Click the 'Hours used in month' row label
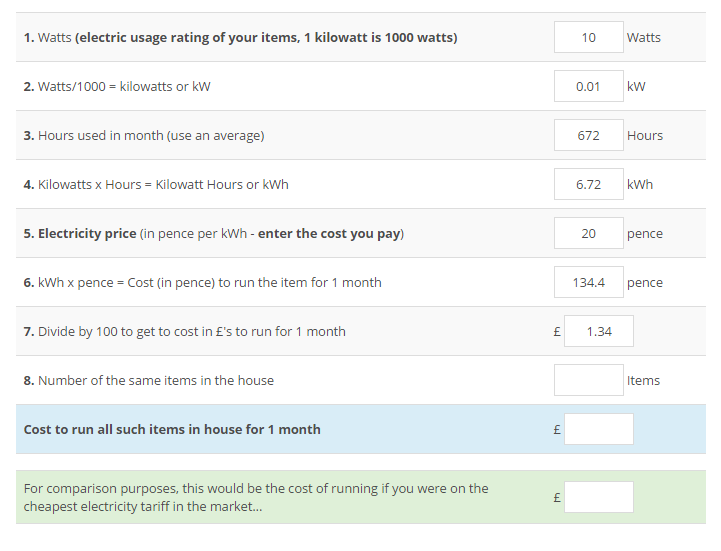This screenshot has height=551, width=721. pos(144,136)
